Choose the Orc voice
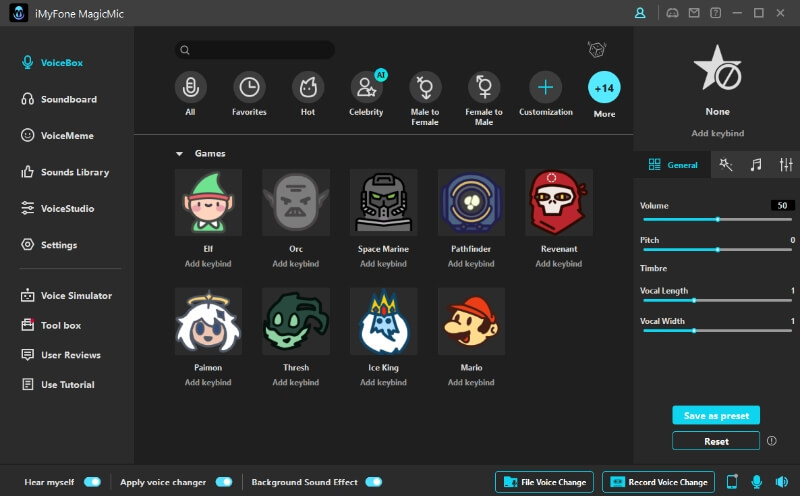Viewport: 800px width, 496px height. [x=296, y=203]
